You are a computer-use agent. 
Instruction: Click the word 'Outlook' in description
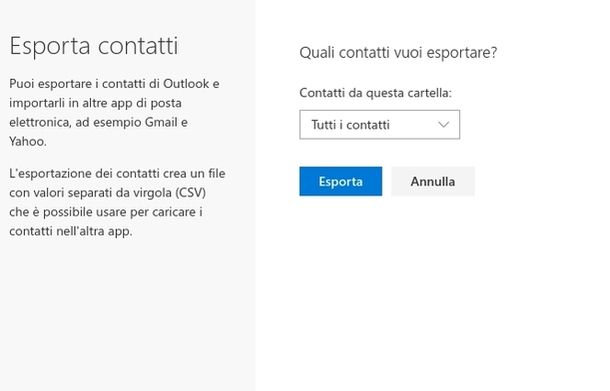click(x=186, y=84)
